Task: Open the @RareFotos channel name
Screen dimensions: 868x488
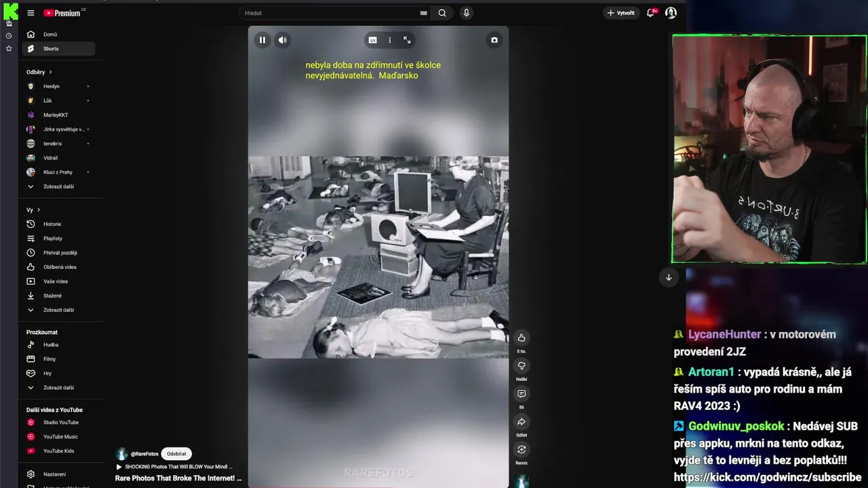Action: [x=144, y=454]
